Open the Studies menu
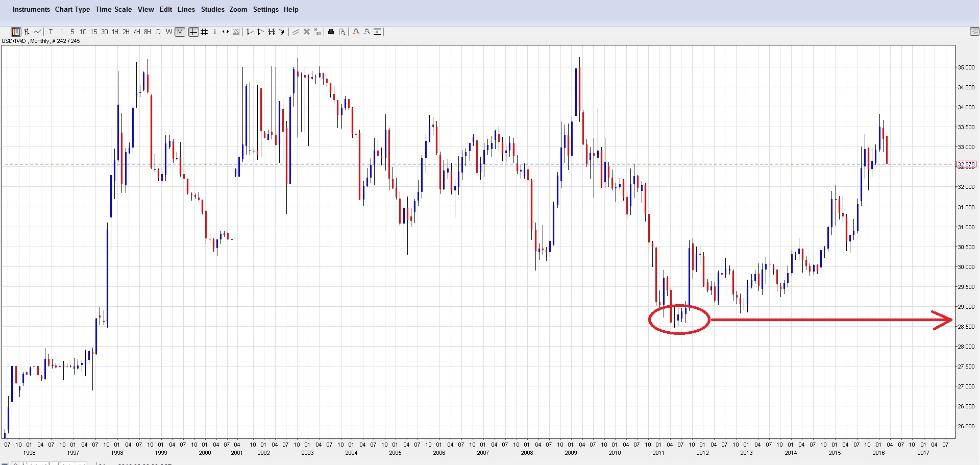 pyautogui.click(x=213, y=9)
